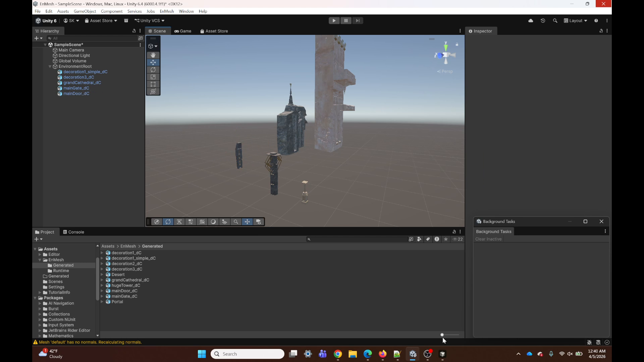Click Clear Inactive in Background Tasks
Screen dimensions: 644x362
(488, 239)
